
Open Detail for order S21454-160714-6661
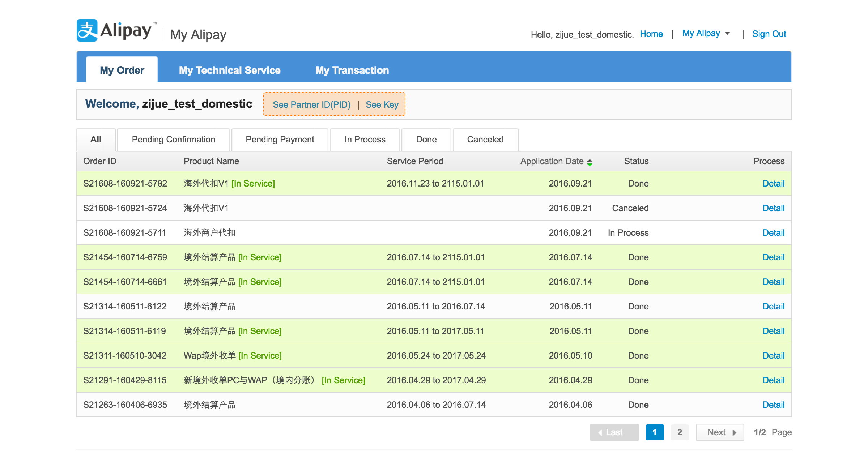(773, 282)
